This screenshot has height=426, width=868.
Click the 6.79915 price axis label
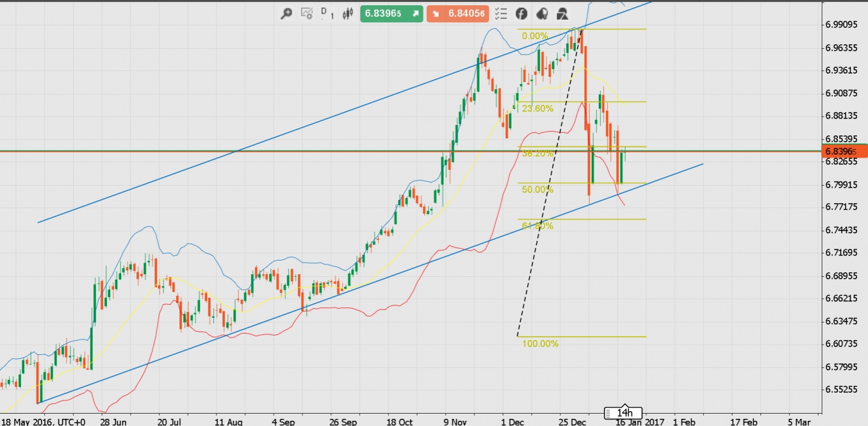(841, 184)
